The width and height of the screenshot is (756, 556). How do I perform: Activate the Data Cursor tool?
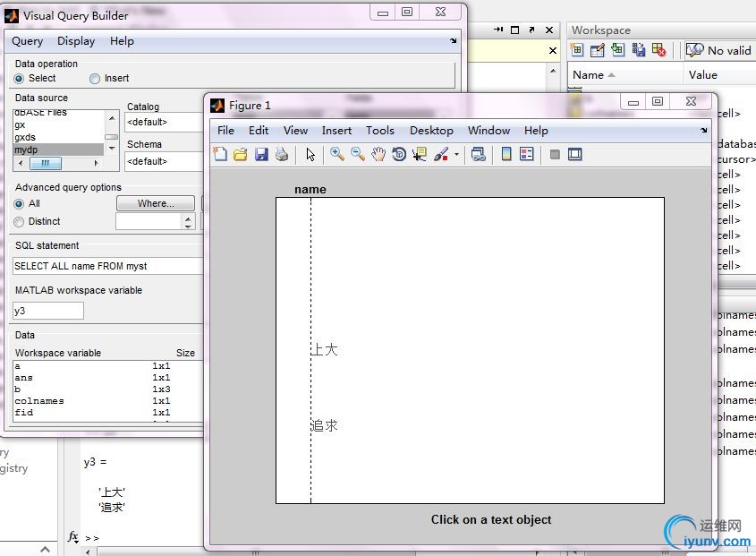pos(420,154)
